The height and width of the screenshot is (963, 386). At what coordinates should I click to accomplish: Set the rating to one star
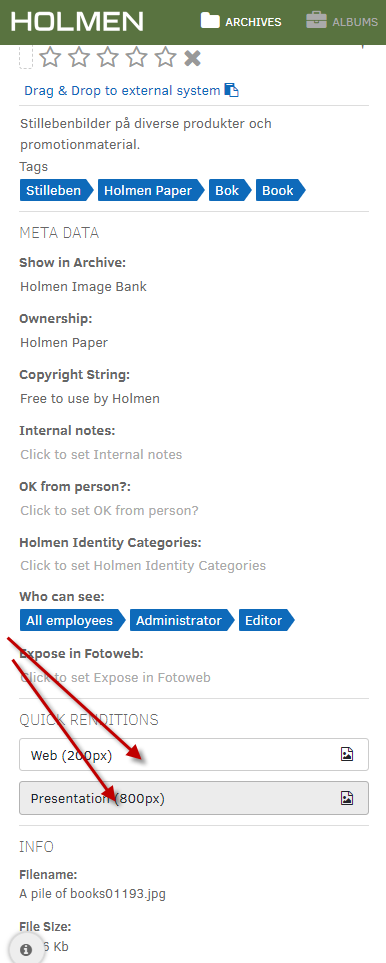pos(50,58)
